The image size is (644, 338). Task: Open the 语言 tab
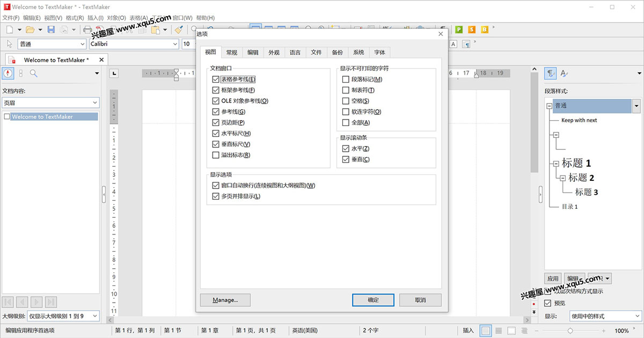[295, 52]
